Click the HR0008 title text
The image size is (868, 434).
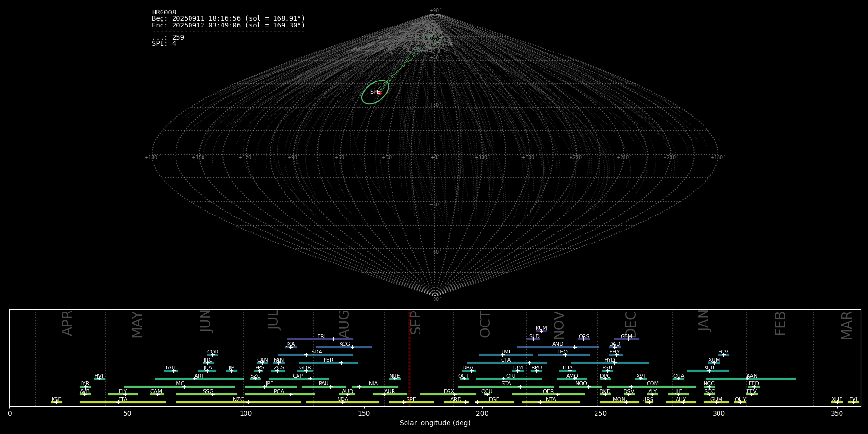click(x=164, y=13)
